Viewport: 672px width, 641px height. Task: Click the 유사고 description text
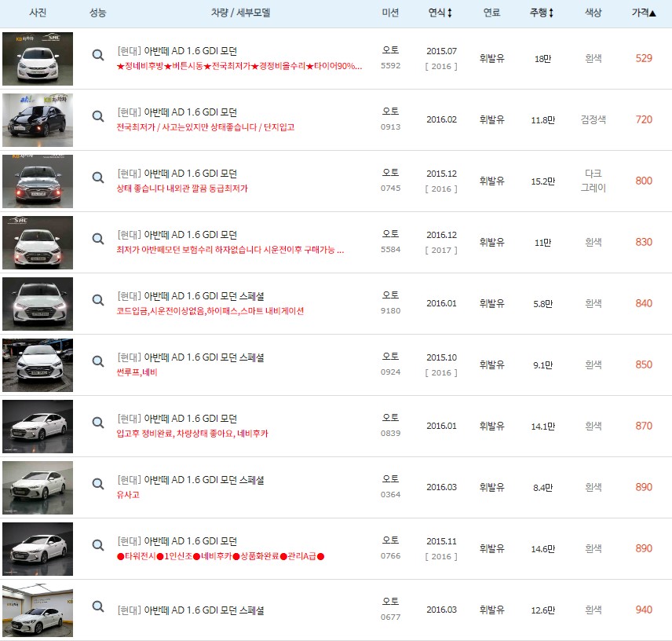tap(128, 495)
